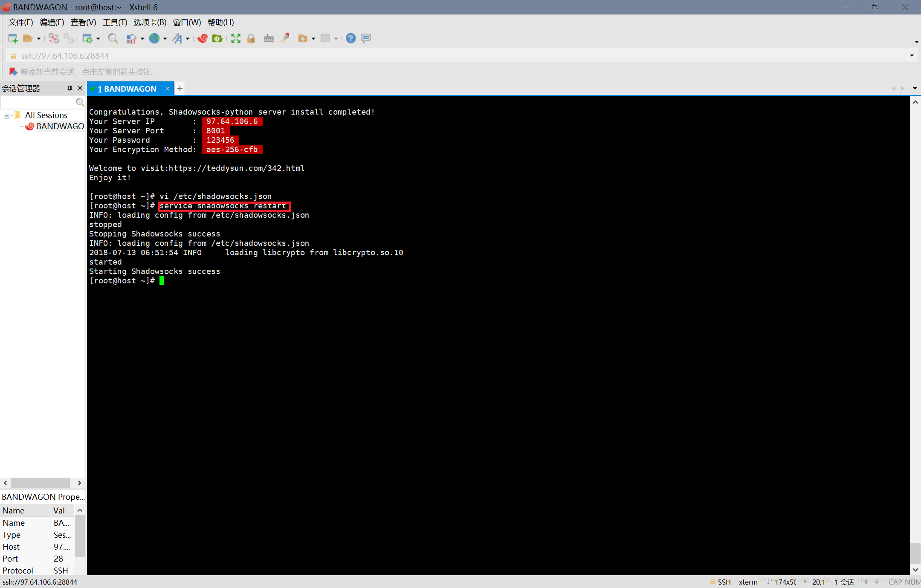The image size is (921, 588).
Task: Open the 工具(T) menu
Action: 115,22
